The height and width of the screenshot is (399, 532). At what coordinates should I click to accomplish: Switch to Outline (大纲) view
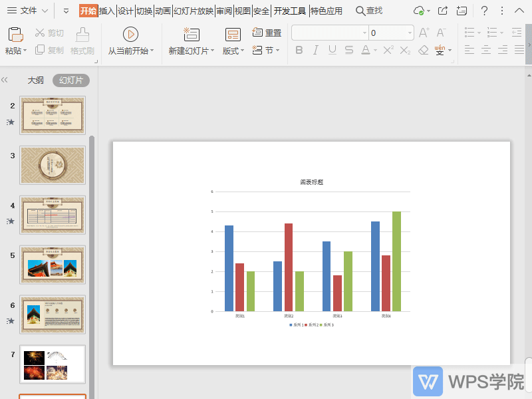[35, 80]
